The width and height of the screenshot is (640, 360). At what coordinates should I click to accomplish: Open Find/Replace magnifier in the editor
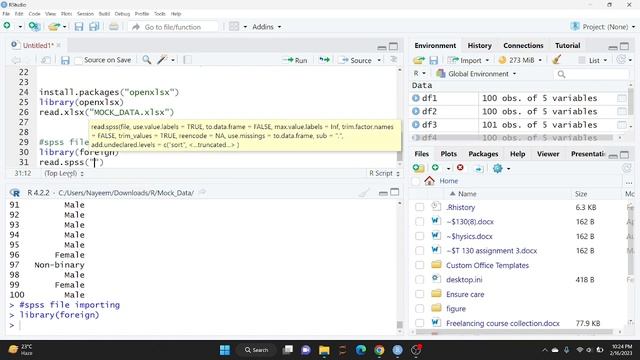(147, 60)
